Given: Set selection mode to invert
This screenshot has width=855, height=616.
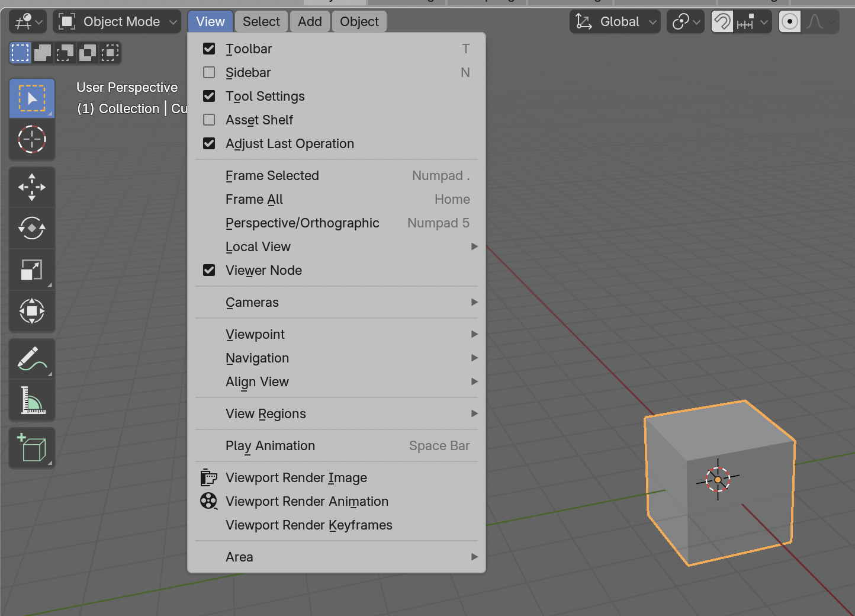Looking at the screenshot, I should (x=88, y=53).
